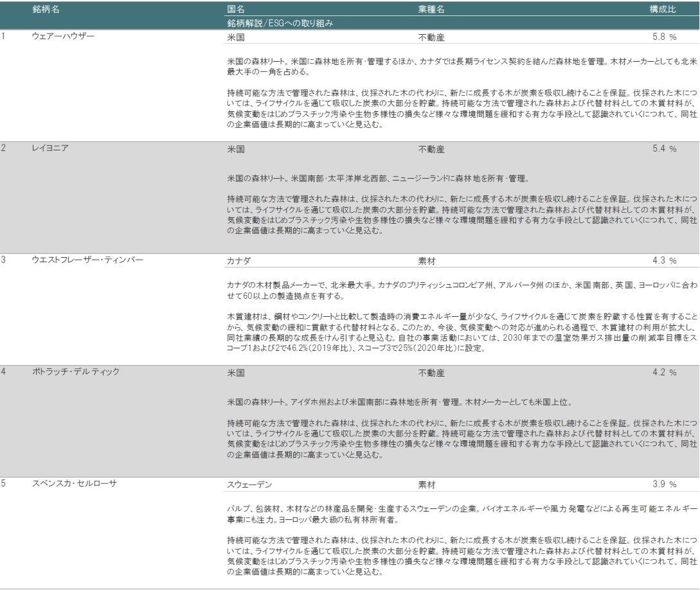Click the paragraph mentioning "カナダでは長期ライセンス契約"
The width and height of the screenshot is (700, 590).
coord(462,66)
